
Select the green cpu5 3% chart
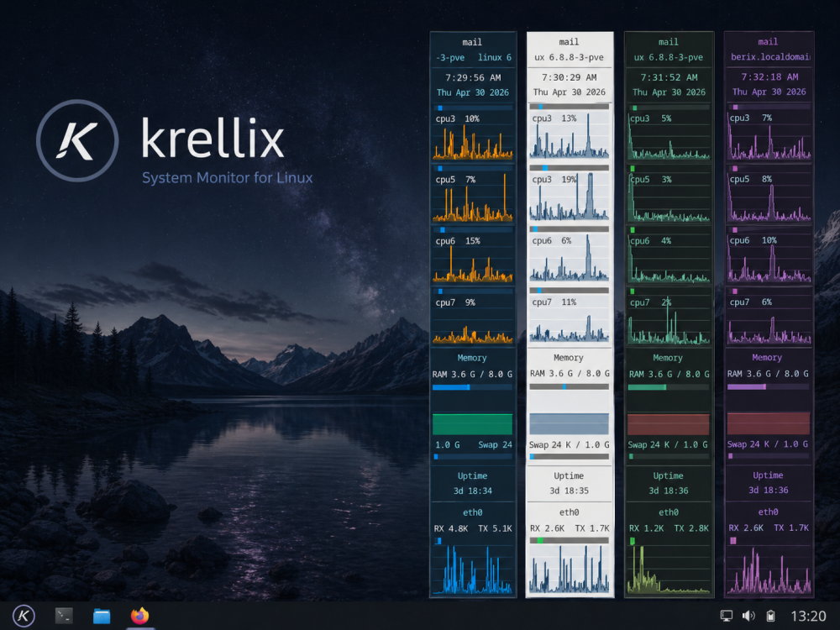[669, 197]
